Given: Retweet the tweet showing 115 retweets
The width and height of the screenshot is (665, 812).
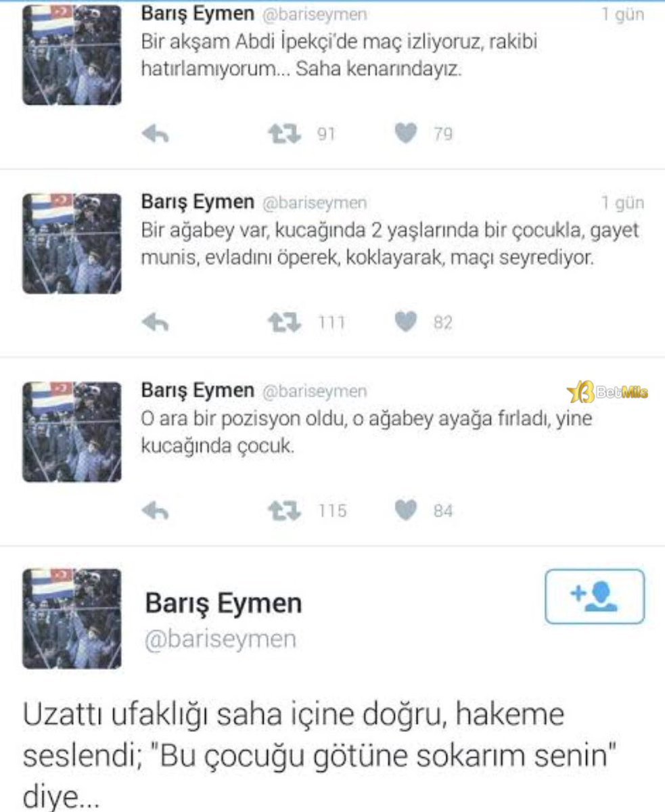Looking at the screenshot, I should tap(284, 511).
